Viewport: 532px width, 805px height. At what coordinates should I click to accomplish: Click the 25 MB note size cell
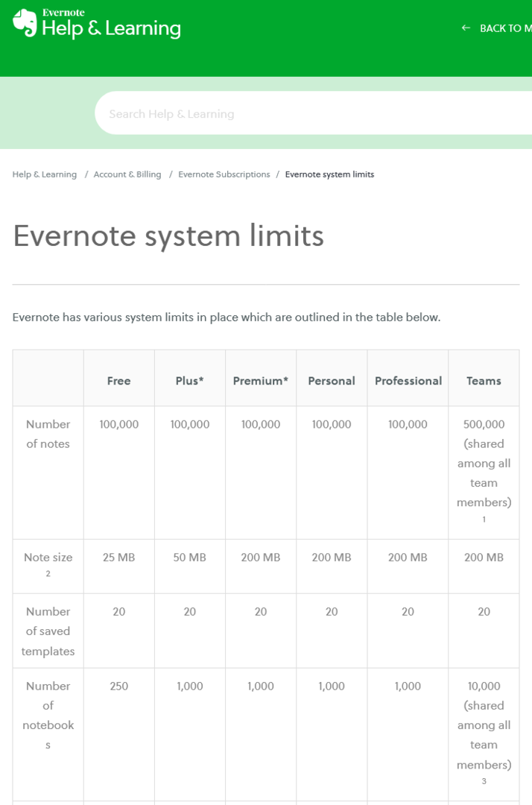118,558
